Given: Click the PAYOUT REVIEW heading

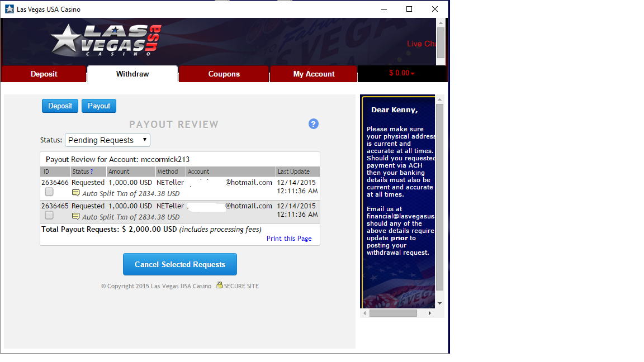Looking at the screenshot, I should [174, 125].
